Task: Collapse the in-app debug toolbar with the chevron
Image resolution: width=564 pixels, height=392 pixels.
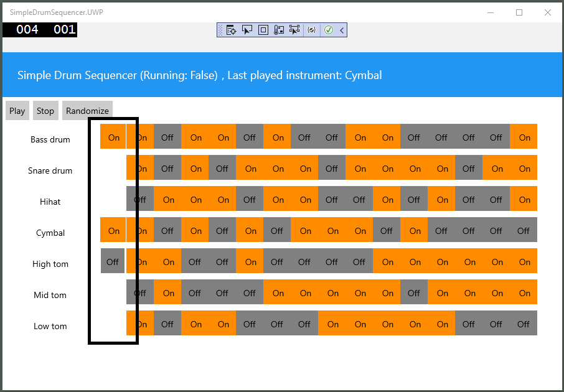Action: (x=341, y=29)
